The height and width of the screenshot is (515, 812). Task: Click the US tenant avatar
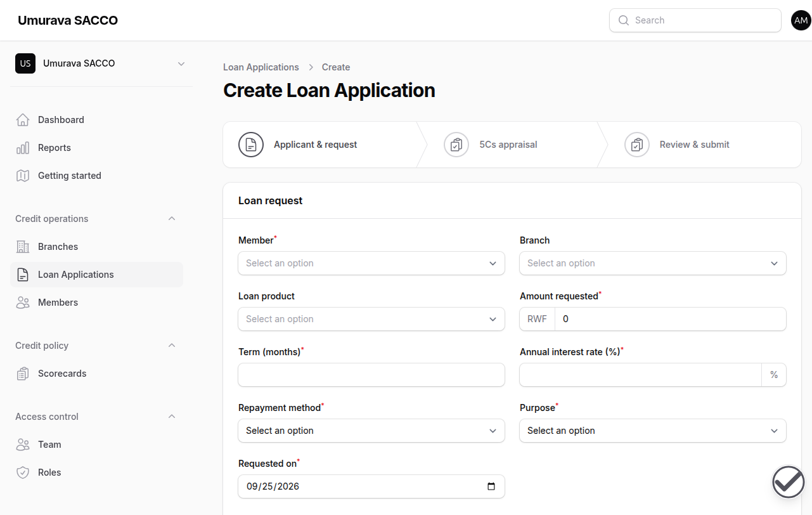click(25, 63)
